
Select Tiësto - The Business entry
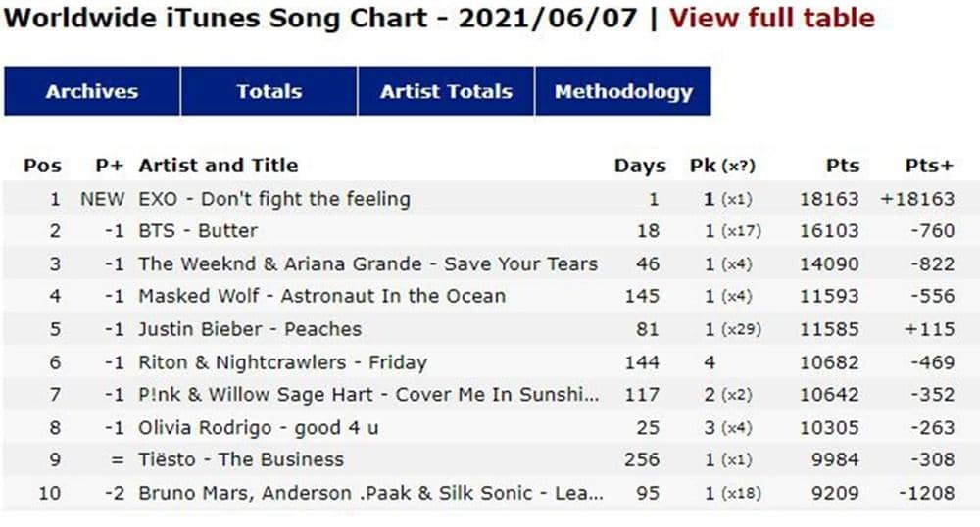[x=241, y=459]
